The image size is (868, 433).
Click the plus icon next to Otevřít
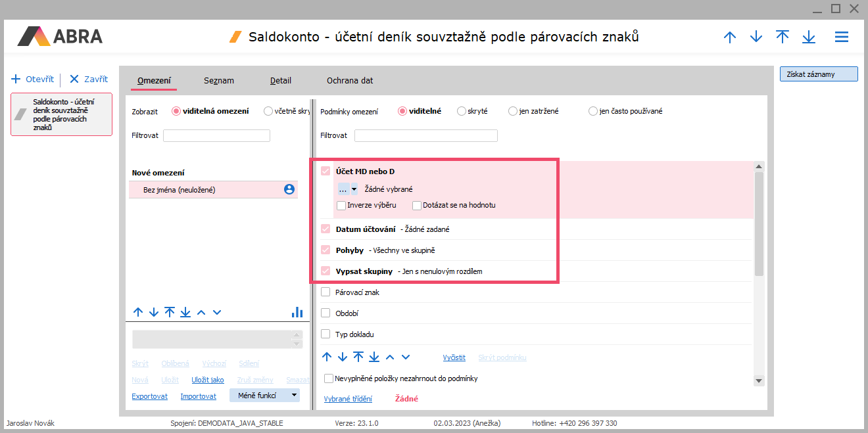(16, 79)
